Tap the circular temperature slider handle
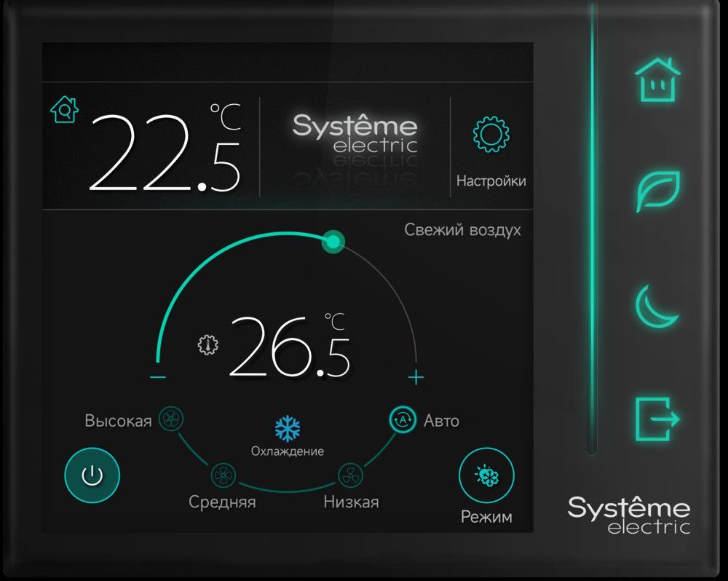Viewport: 728px width, 581px height. click(333, 240)
